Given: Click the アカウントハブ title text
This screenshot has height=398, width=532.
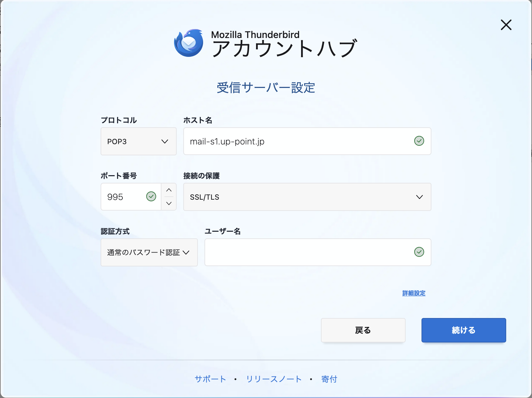Looking at the screenshot, I should (285, 49).
